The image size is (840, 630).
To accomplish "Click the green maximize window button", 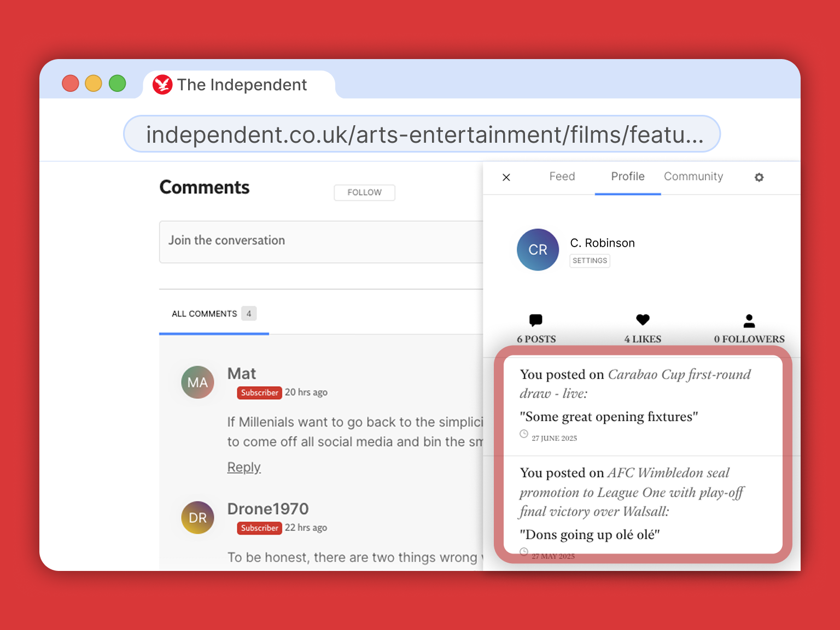I will point(118,83).
